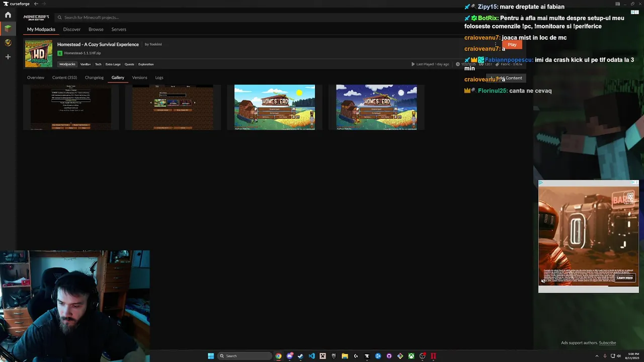Open the three-dot menu beside Play
644x362 pixels.
coord(496,45)
